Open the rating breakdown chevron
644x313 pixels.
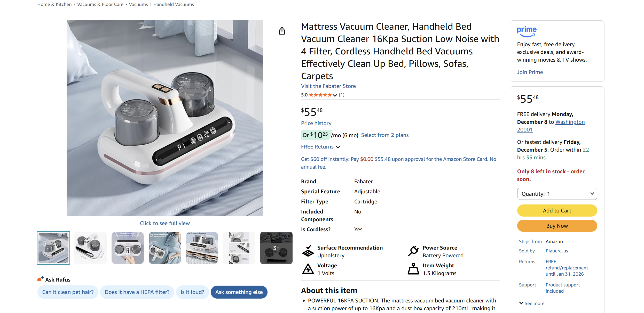(x=335, y=95)
